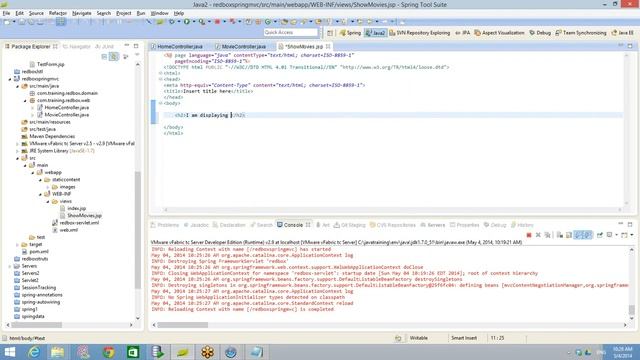Click Package Explorer vertical scrollbar thumb
The height and width of the screenshot is (360, 640).
coord(138,230)
